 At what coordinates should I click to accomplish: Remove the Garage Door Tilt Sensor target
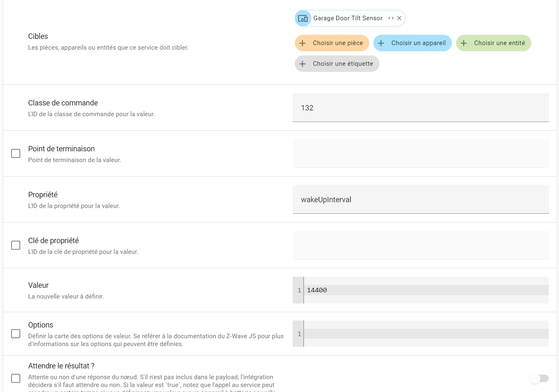tap(399, 18)
